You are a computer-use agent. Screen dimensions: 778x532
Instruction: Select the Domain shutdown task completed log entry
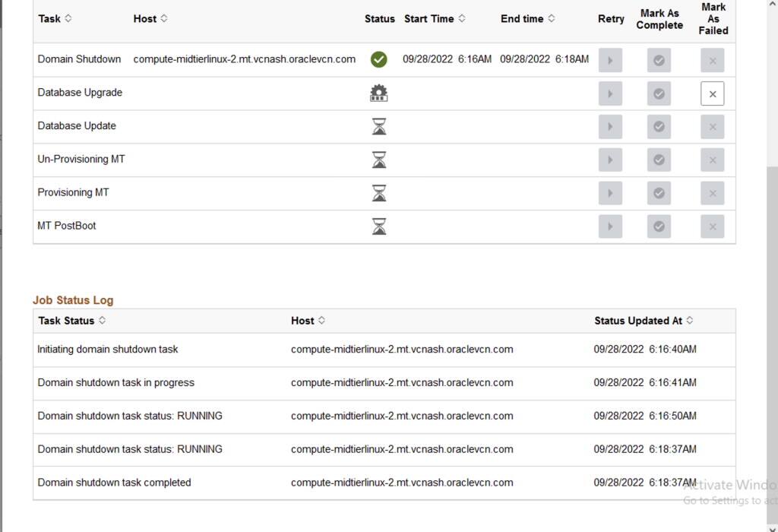[114, 483]
